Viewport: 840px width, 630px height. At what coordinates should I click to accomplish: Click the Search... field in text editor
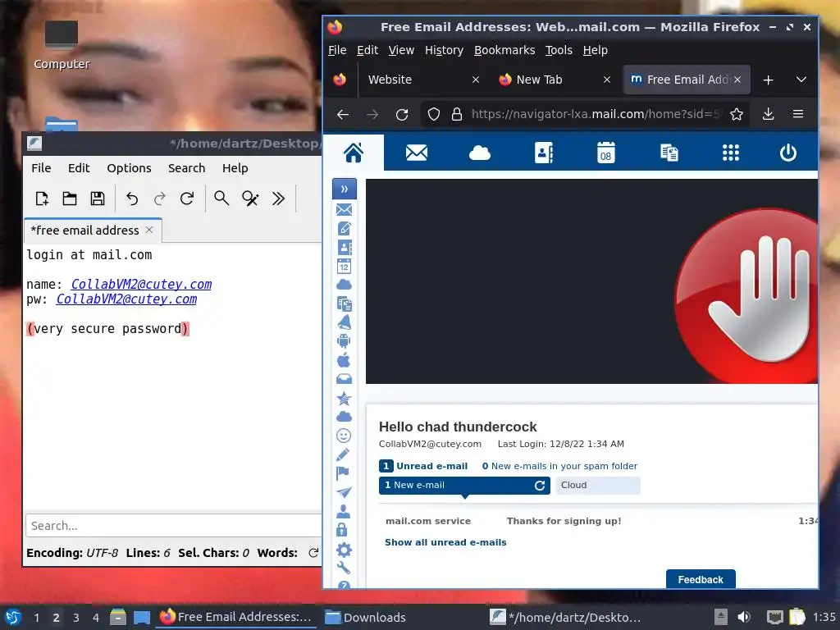tap(174, 526)
